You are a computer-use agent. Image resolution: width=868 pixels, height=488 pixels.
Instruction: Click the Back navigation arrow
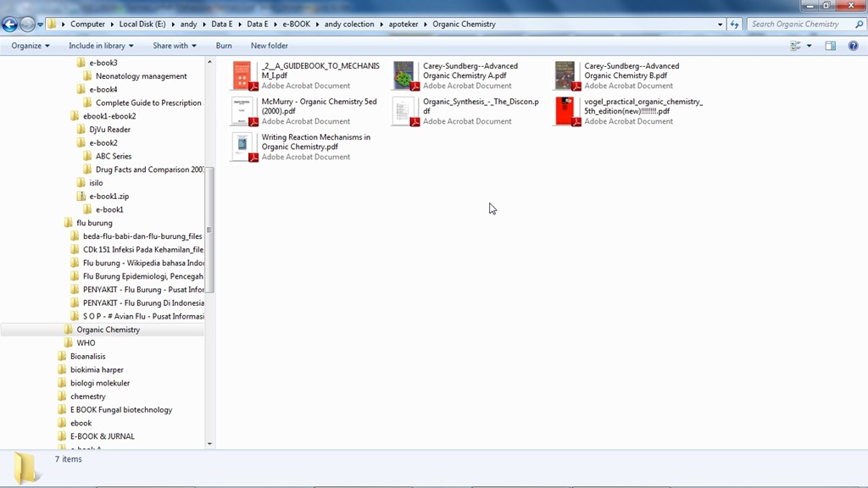(x=9, y=25)
